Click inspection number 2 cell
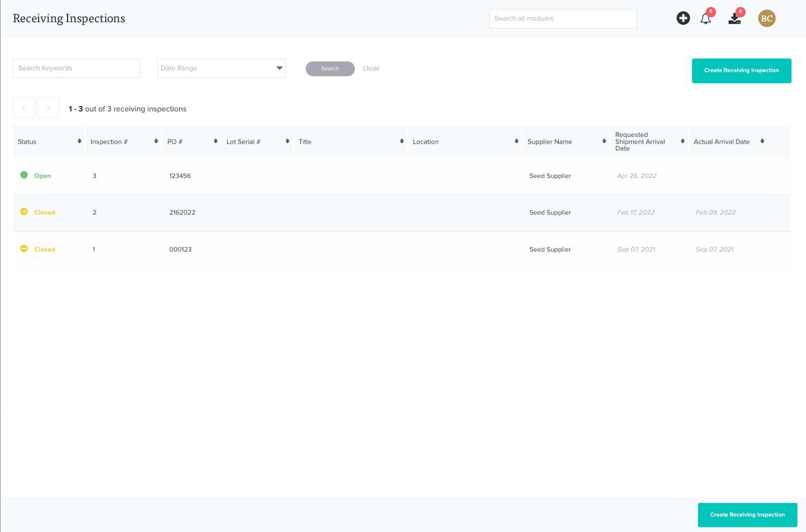 coord(94,213)
